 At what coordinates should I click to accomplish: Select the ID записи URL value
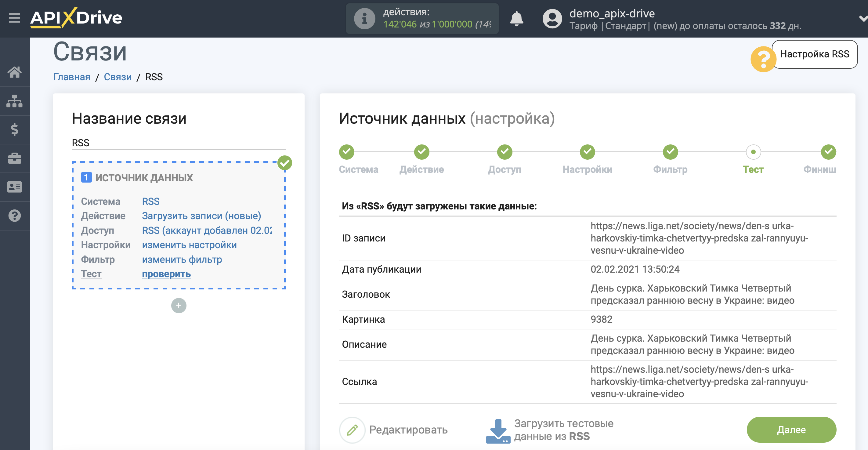[x=699, y=238]
